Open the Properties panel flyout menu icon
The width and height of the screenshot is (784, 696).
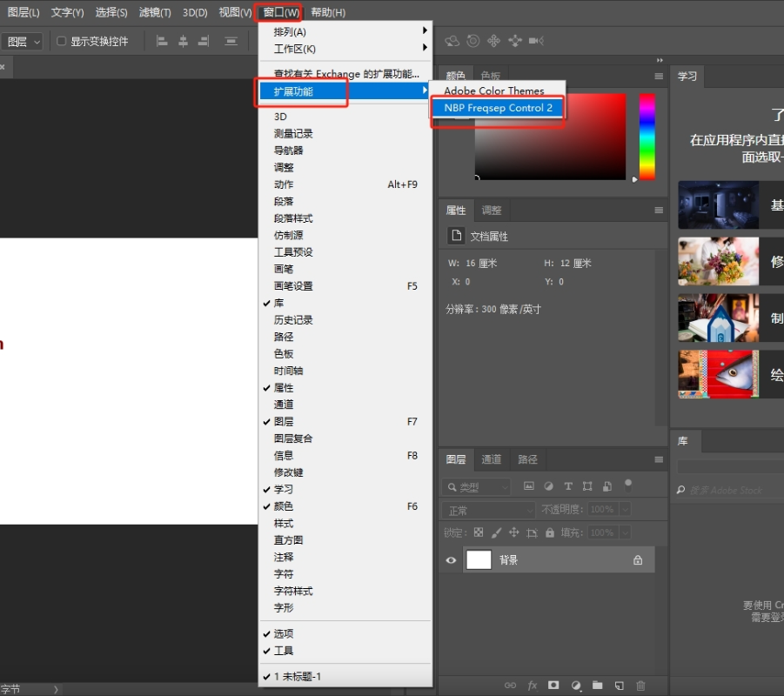click(x=659, y=210)
